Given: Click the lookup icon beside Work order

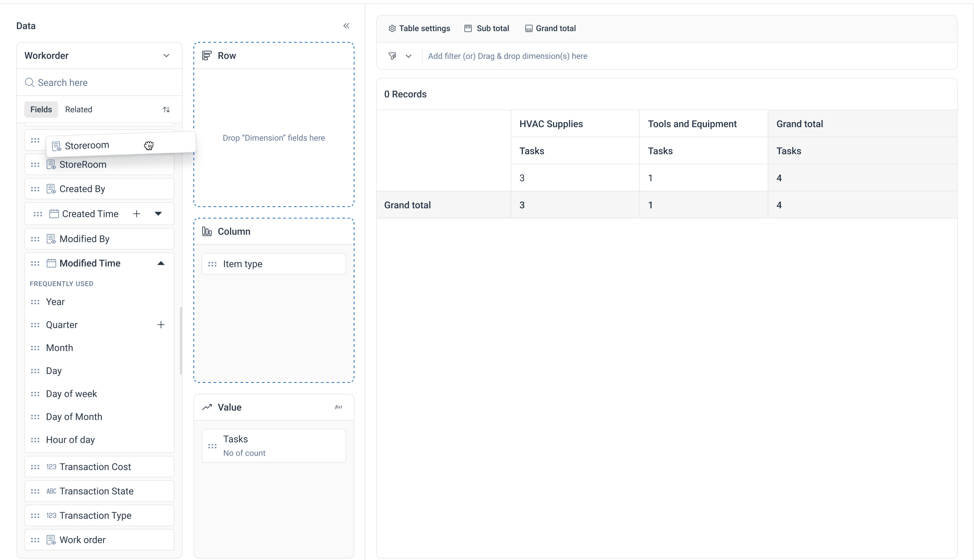Looking at the screenshot, I should click(x=51, y=540).
